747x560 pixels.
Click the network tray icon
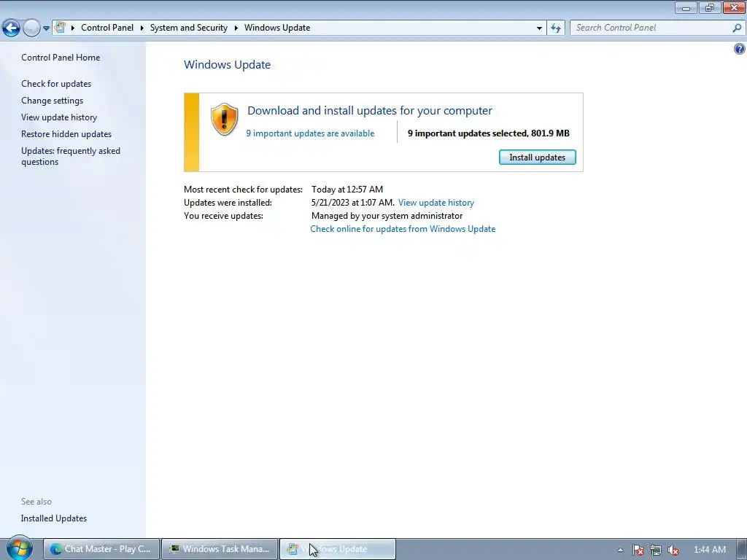(656, 550)
